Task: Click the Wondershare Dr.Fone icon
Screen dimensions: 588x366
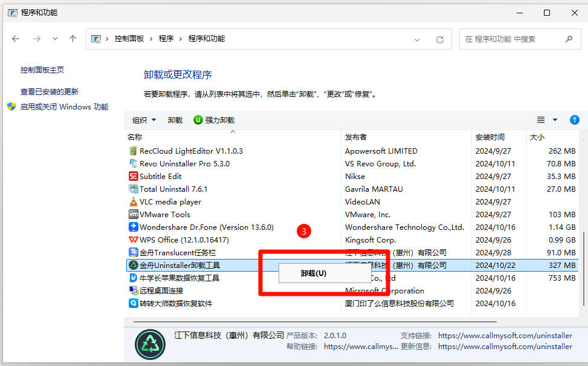Action: [x=133, y=227]
